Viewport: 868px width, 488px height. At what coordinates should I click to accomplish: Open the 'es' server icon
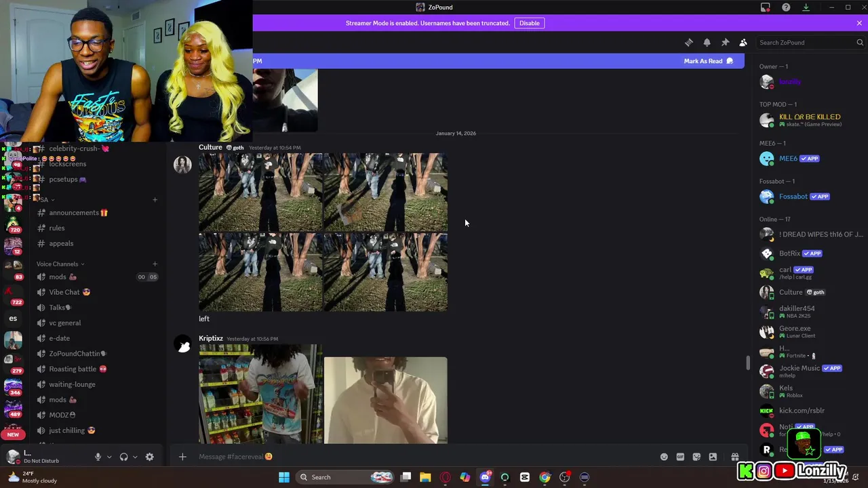[x=13, y=318]
